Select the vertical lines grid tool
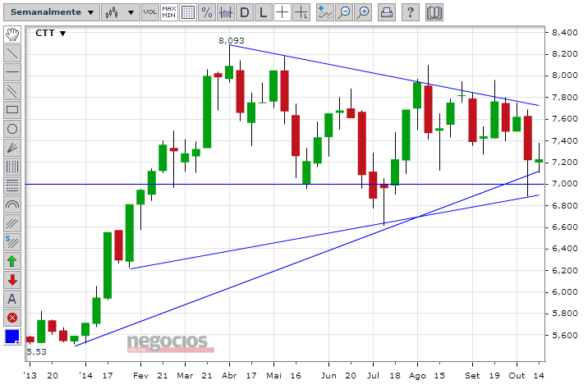This screenshot has height=385, width=588. (x=12, y=167)
